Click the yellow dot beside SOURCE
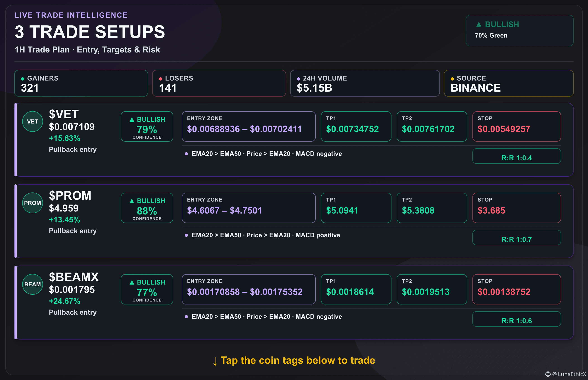 click(452, 79)
